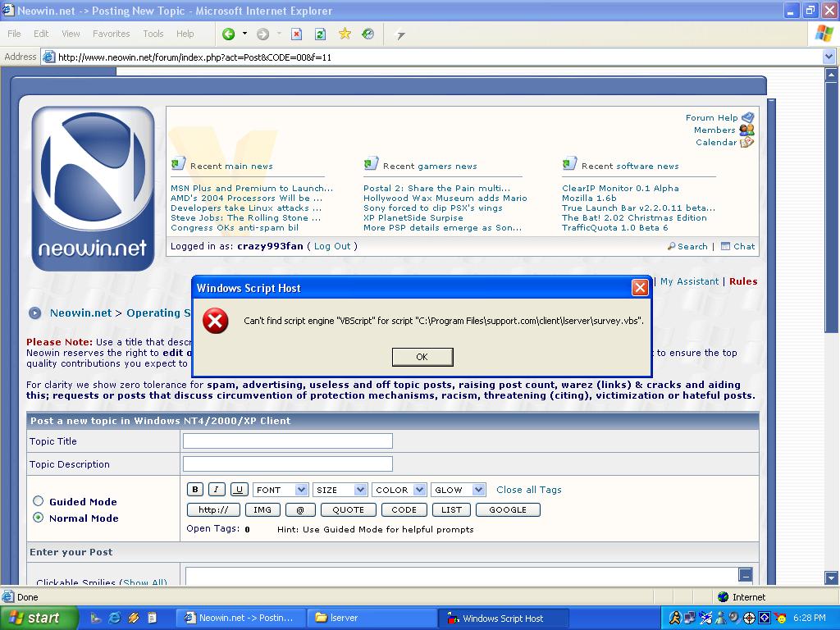Click the @ email tag button
This screenshot has width=840, height=630.
[300, 510]
